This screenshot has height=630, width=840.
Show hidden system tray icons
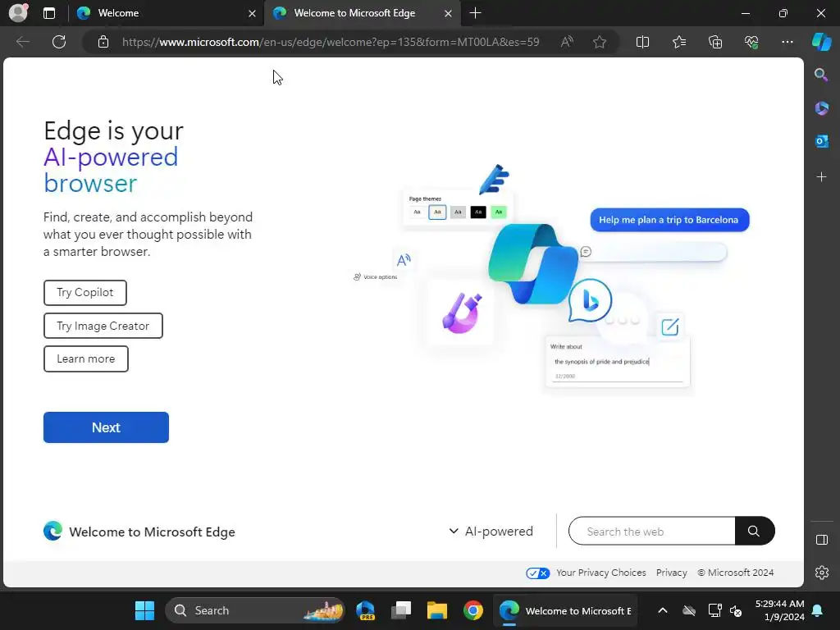[x=663, y=610]
